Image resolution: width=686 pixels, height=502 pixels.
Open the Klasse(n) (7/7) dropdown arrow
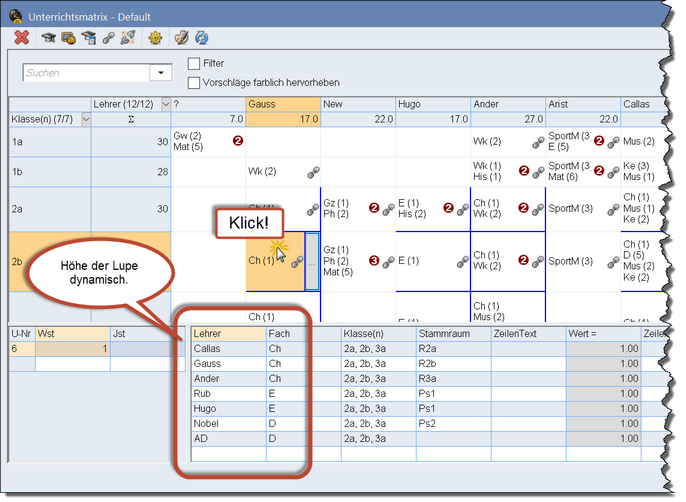coord(86,119)
